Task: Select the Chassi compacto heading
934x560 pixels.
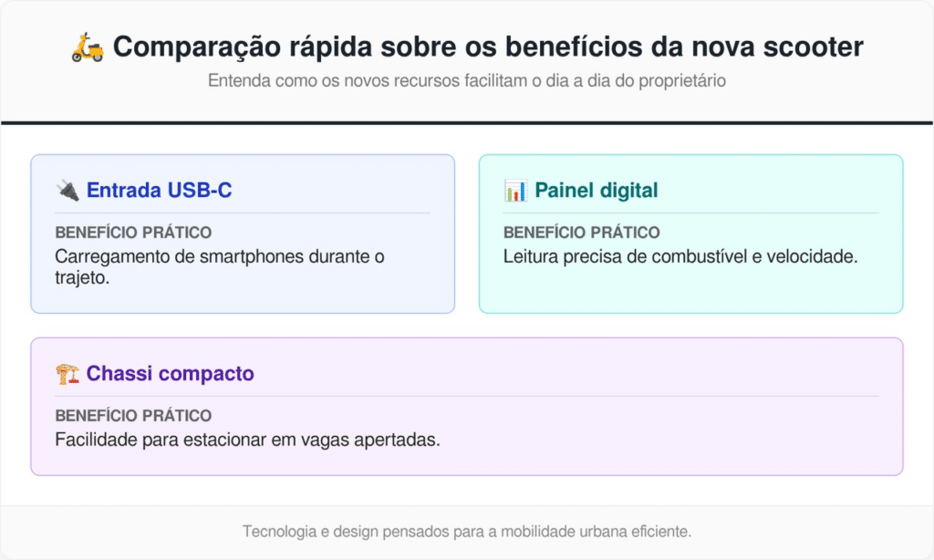Action: (x=170, y=374)
